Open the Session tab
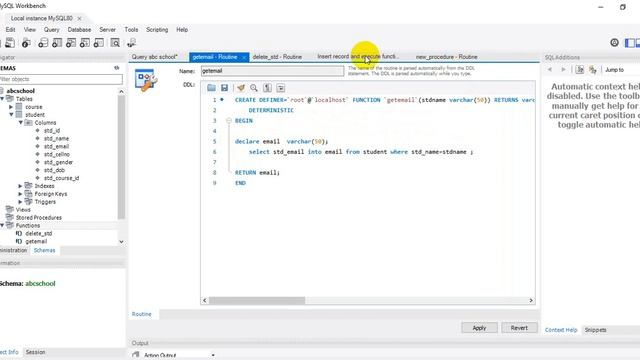This screenshot has width=640, height=360. coord(36,352)
